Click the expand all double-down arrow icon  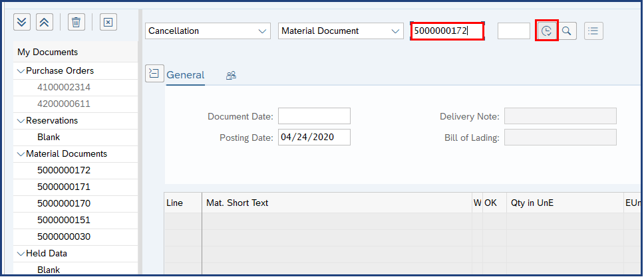click(23, 22)
